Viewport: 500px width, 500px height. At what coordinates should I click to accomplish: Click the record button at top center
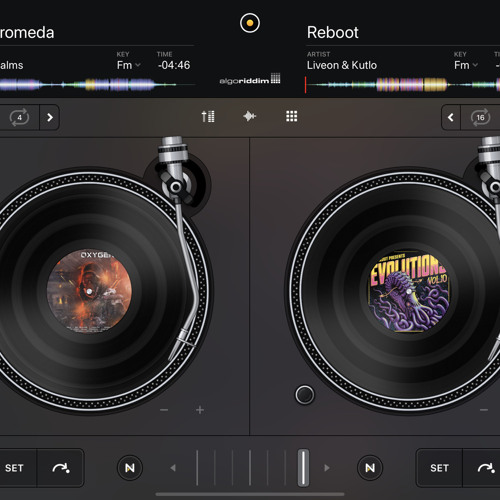tap(250, 23)
